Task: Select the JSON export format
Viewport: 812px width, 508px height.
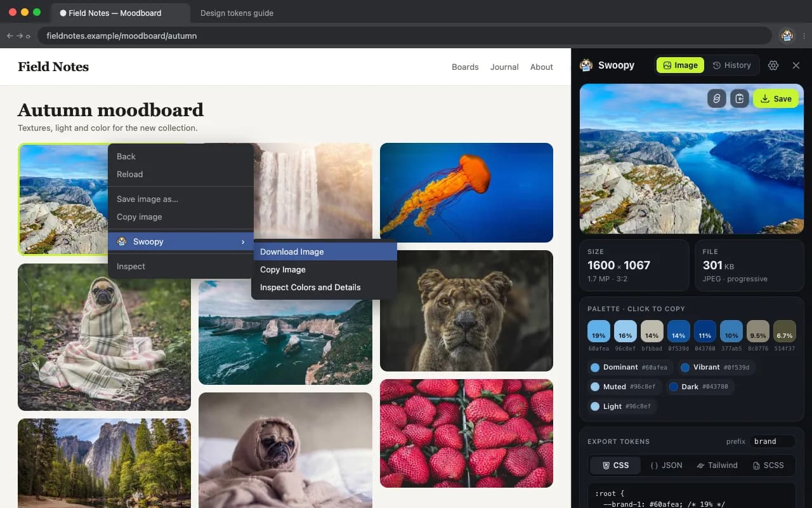Action: coord(666,465)
